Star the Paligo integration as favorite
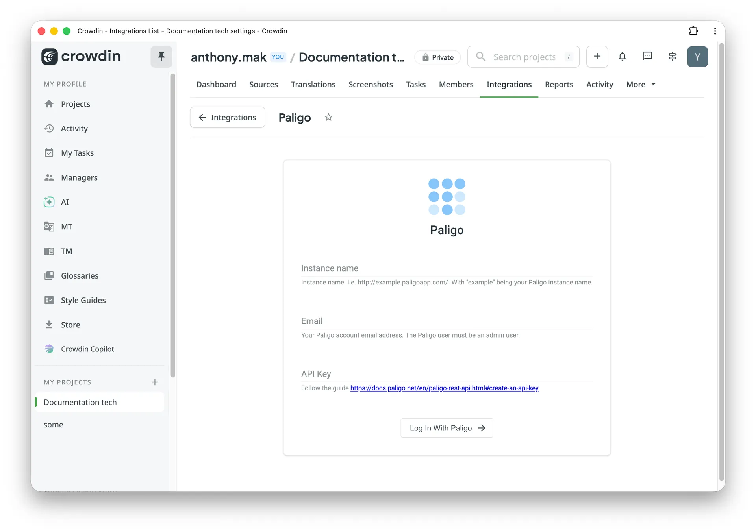The width and height of the screenshot is (756, 532). coord(328,117)
